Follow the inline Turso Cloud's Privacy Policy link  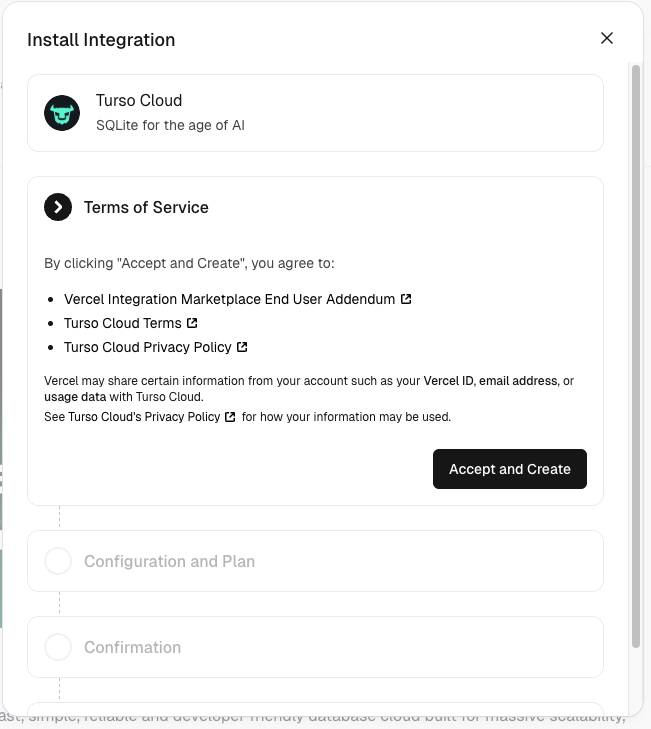144,416
